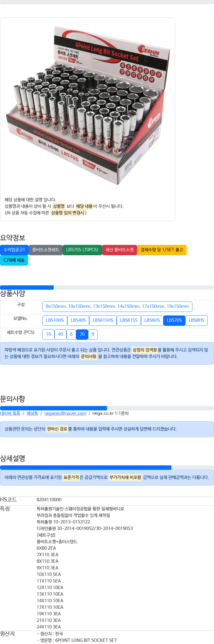Choose model LBS615S
Image resolution: width=214 pixels, height=644 pixels.
[x=129, y=320]
